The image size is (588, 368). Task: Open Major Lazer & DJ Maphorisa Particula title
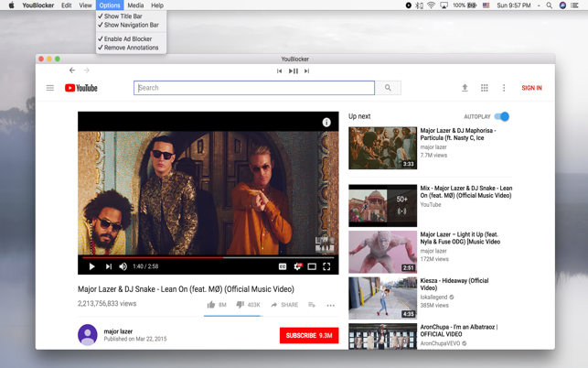458,134
